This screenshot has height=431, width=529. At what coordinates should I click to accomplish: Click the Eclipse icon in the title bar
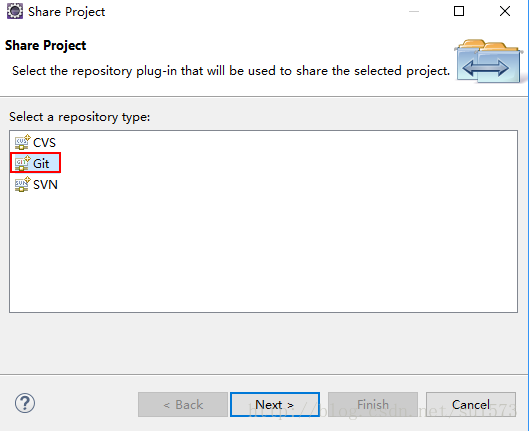pyautogui.click(x=15, y=11)
